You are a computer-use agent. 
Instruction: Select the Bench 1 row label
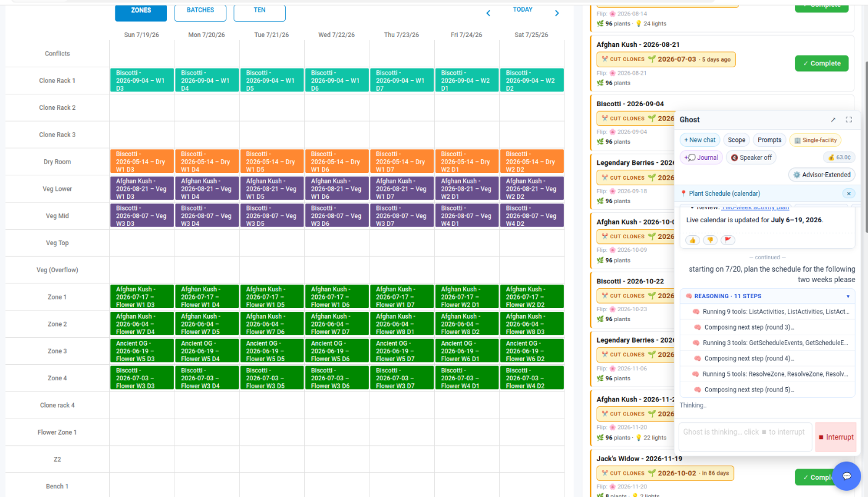(57, 487)
